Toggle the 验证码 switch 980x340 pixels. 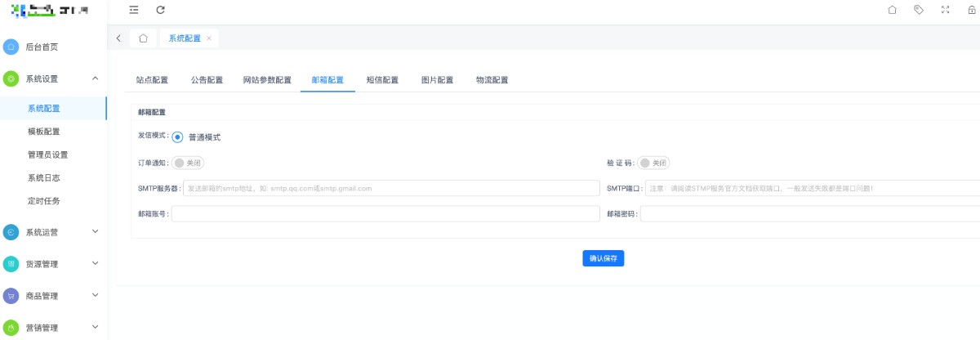[653, 163]
